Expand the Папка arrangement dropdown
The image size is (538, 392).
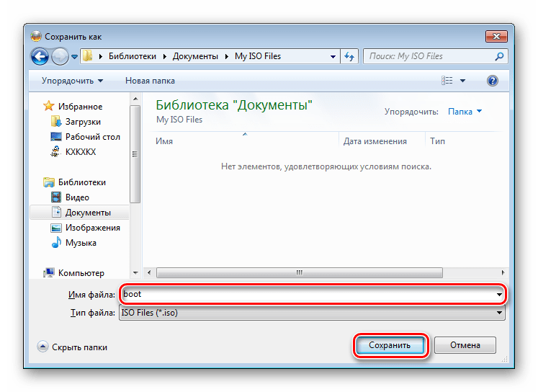[465, 112]
